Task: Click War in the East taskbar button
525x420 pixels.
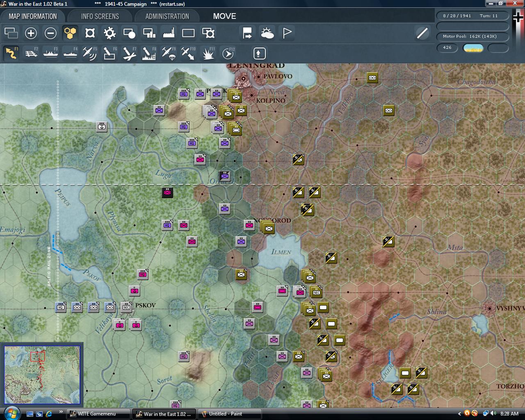Action: coord(164,414)
